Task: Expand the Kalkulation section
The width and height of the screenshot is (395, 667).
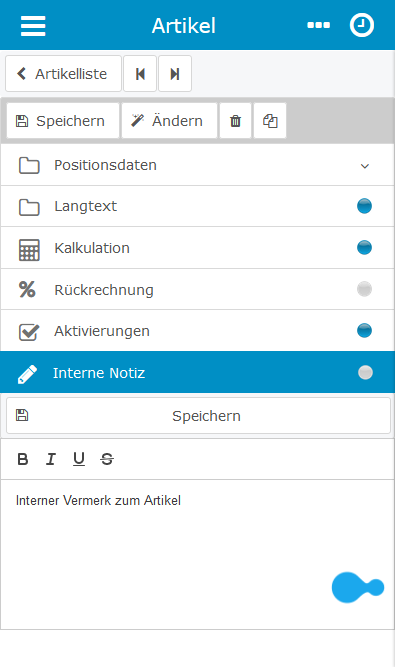Action: click(x=197, y=248)
